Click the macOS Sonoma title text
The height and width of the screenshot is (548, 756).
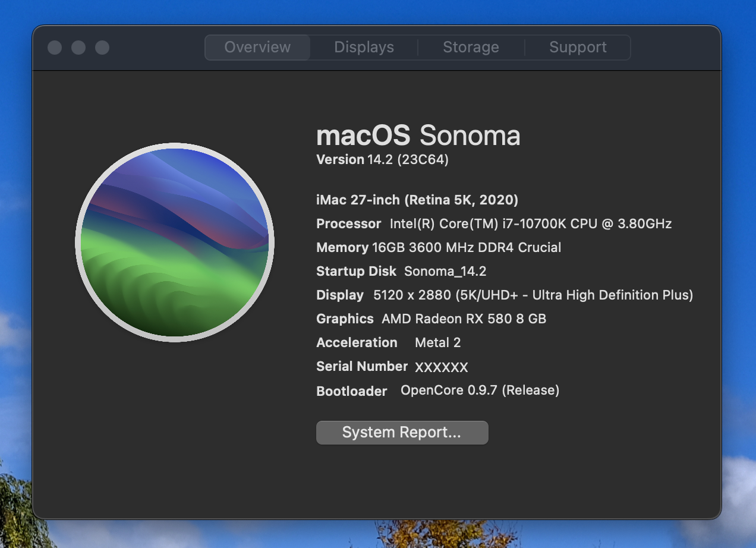click(x=418, y=136)
